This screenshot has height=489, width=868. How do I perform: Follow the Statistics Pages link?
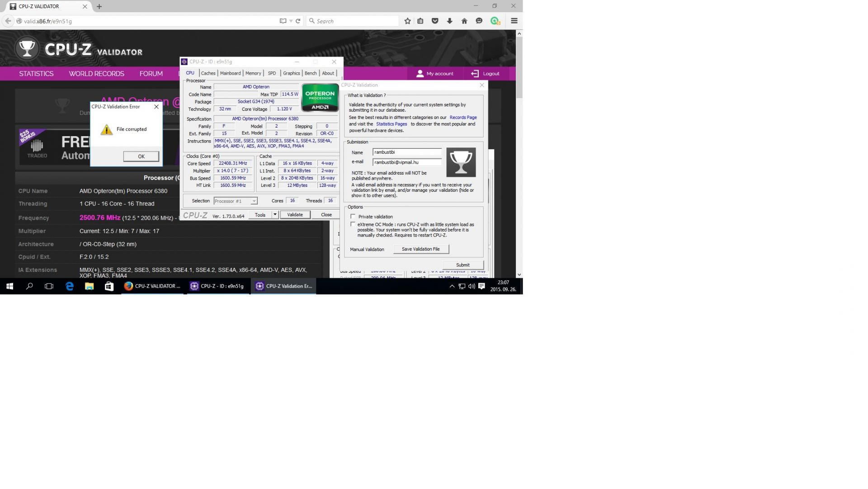click(x=392, y=124)
